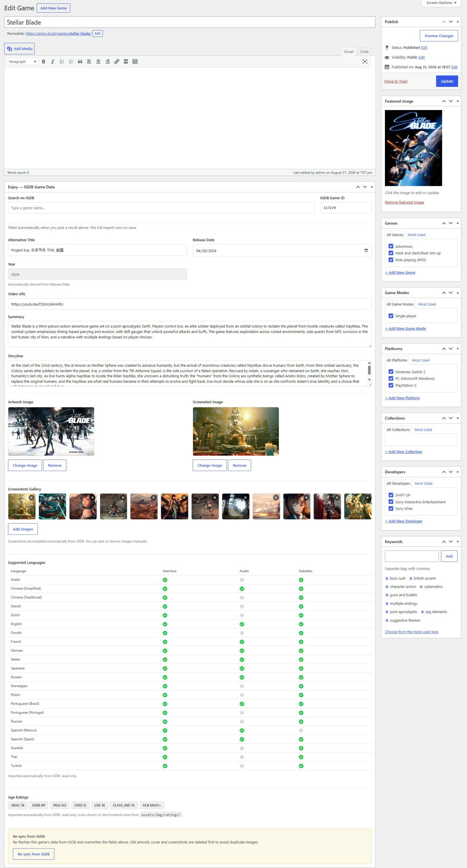Show Most Used platforms tab
467x868 pixels.
point(421,360)
